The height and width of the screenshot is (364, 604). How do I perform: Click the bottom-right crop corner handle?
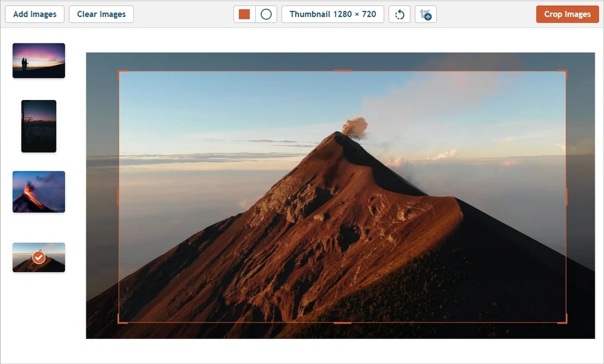(x=566, y=322)
